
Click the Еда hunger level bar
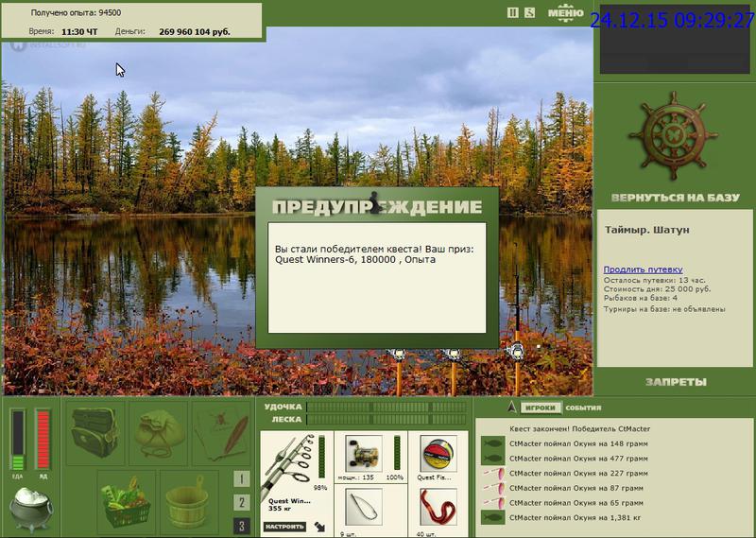tap(18, 440)
